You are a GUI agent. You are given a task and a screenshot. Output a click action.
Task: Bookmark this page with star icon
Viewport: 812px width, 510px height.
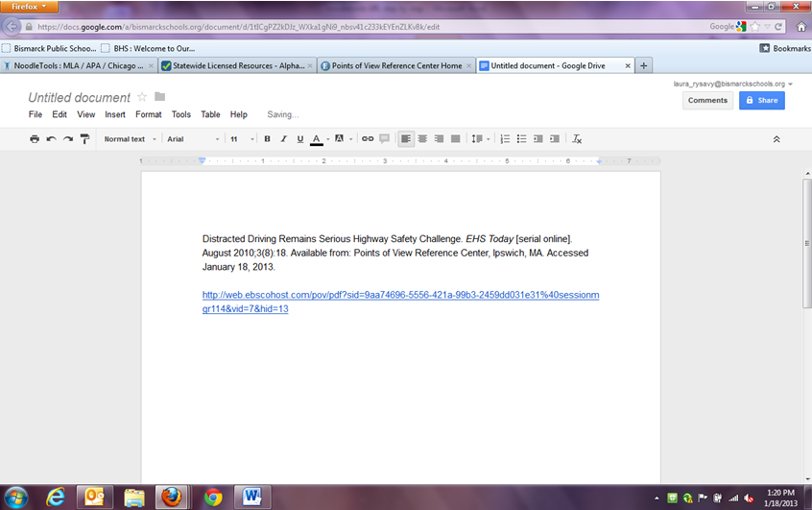coord(755,27)
